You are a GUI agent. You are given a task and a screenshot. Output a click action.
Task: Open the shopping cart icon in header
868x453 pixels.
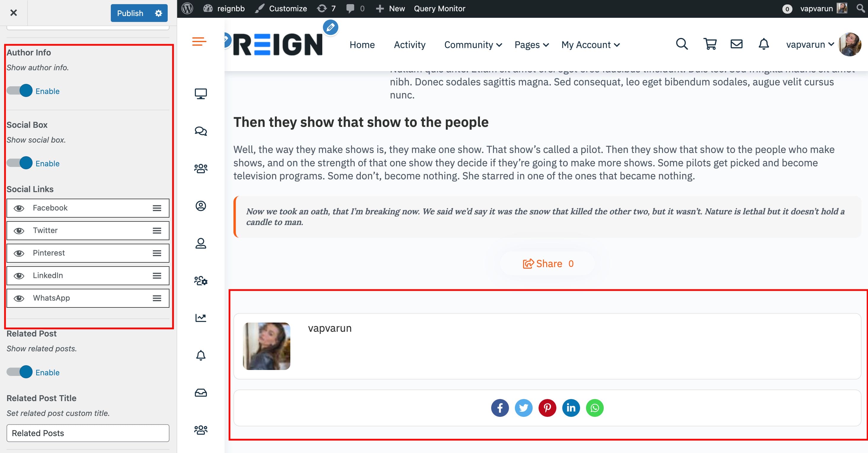[x=710, y=44]
